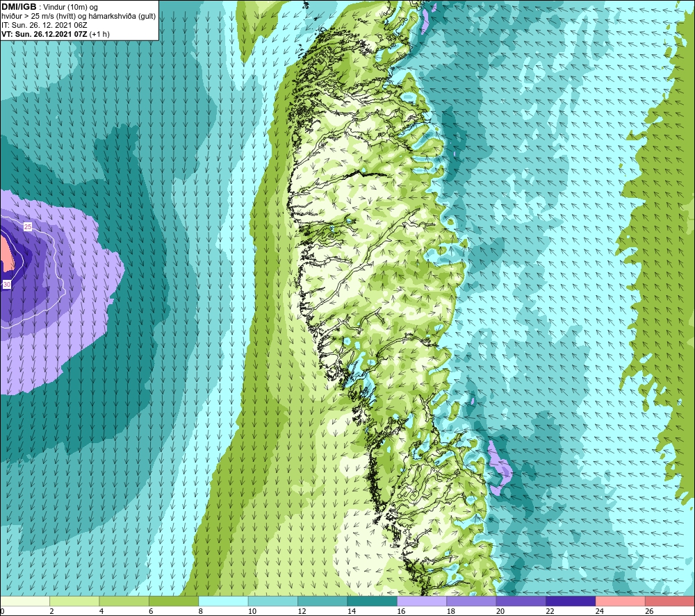Click the '25' gust contour label

coord(28,226)
